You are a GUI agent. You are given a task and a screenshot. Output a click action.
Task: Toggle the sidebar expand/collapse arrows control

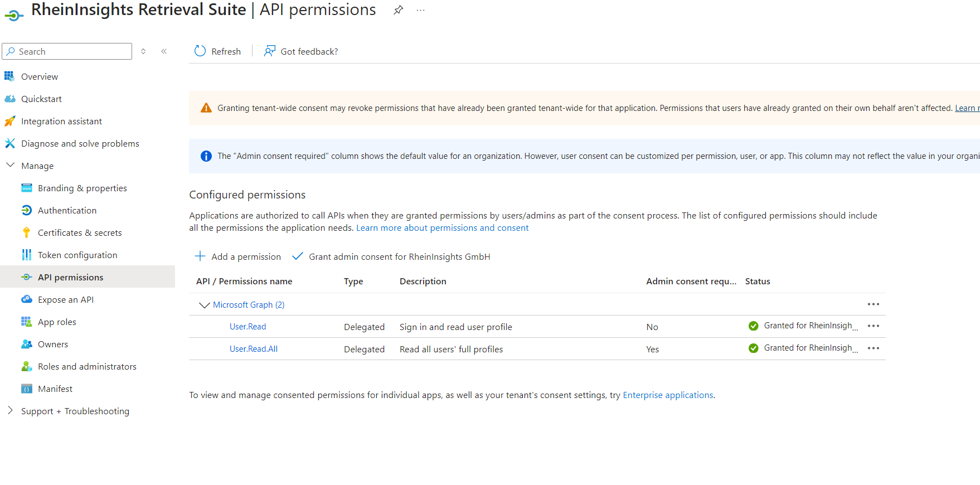point(143,51)
